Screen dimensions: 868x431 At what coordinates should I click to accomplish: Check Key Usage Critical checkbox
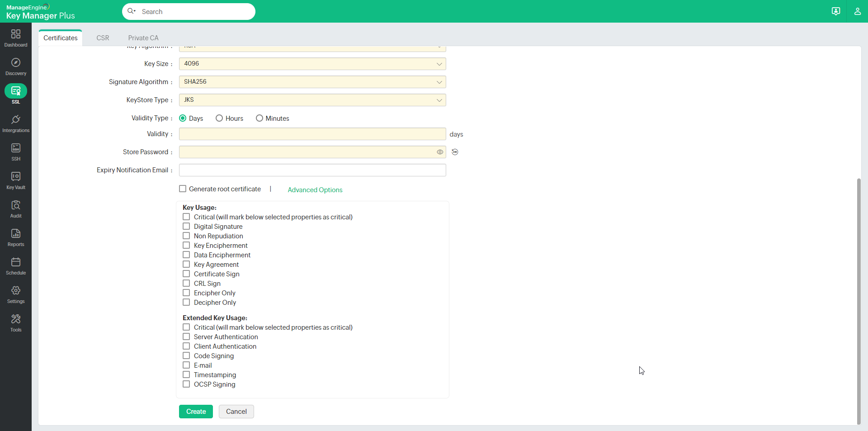186,217
